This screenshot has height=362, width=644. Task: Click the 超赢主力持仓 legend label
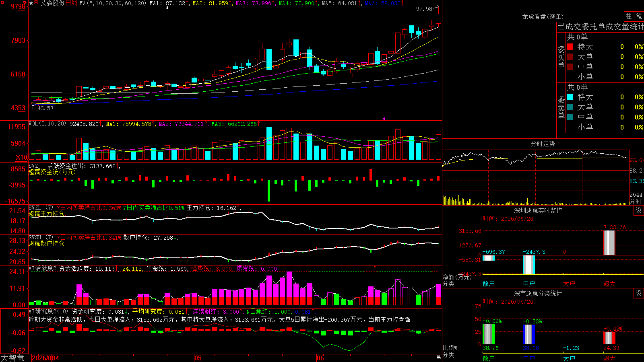click(46, 214)
